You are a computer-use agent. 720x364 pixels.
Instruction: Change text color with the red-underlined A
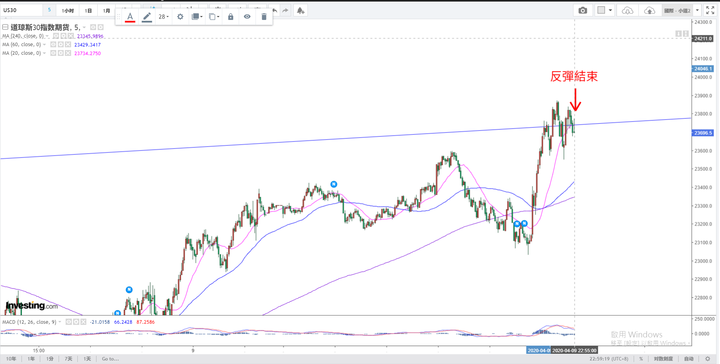click(x=130, y=17)
